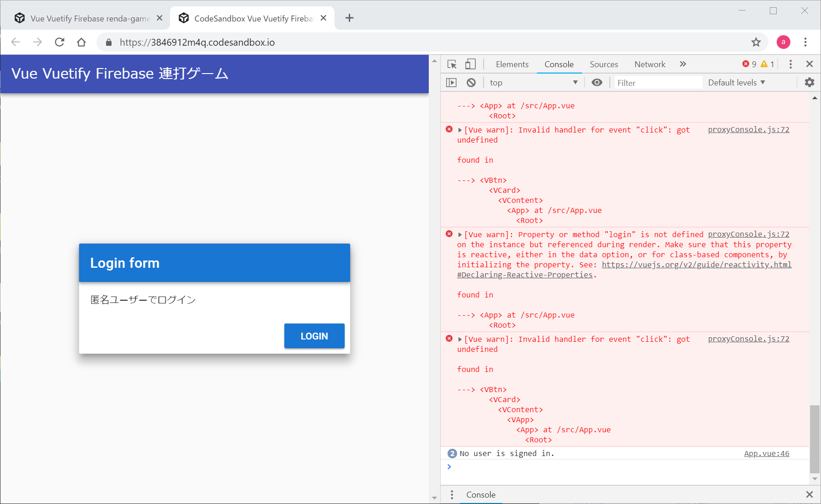Open DevTools customize three-dot menu
The height and width of the screenshot is (504, 821).
[x=790, y=64]
